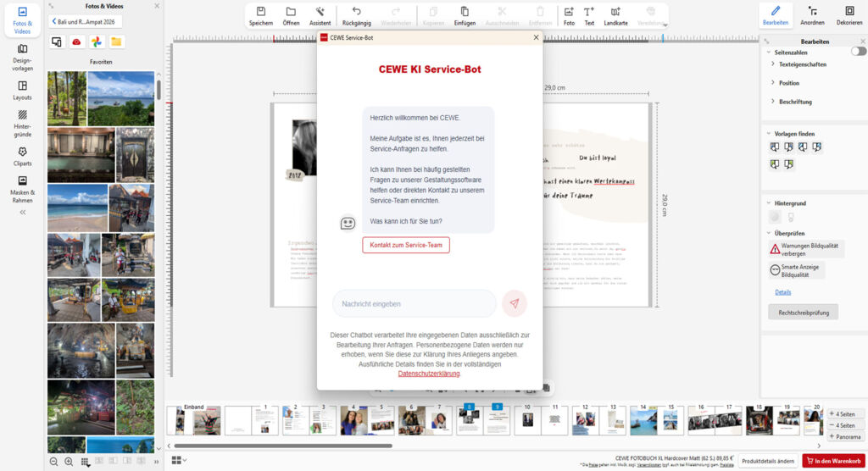Zoom in thumbnails with plus magnifier
Image resolution: width=868 pixels, height=471 pixels.
[x=69, y=461]
